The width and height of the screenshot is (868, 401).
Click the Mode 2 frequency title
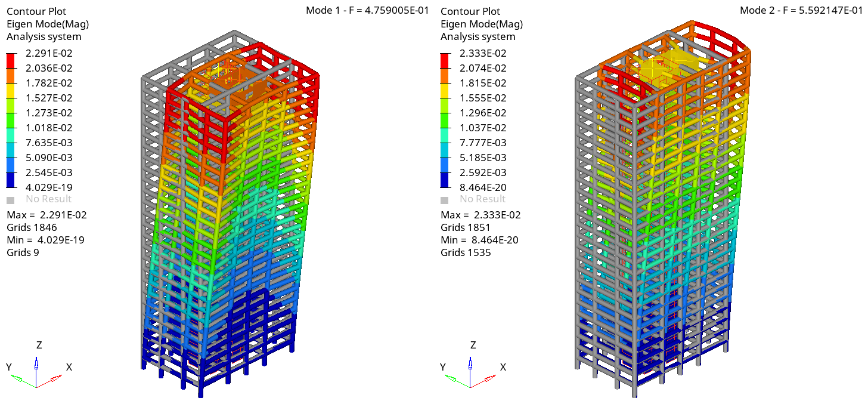[801, 10]
